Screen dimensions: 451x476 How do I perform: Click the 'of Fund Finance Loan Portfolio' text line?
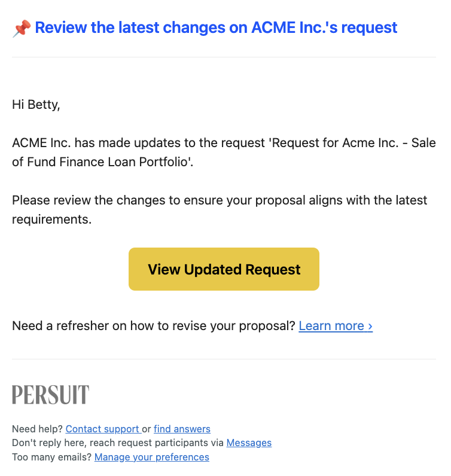[103, 162]
